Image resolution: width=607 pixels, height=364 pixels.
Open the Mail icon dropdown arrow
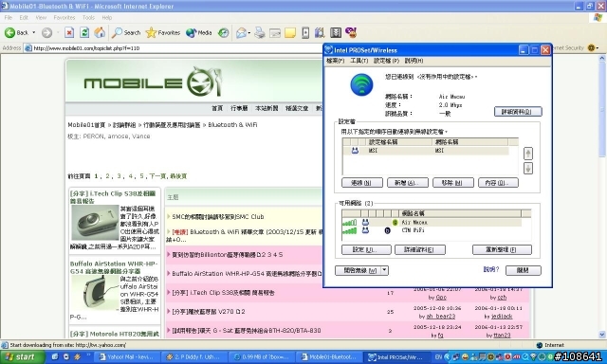click(x=248, y=33)
